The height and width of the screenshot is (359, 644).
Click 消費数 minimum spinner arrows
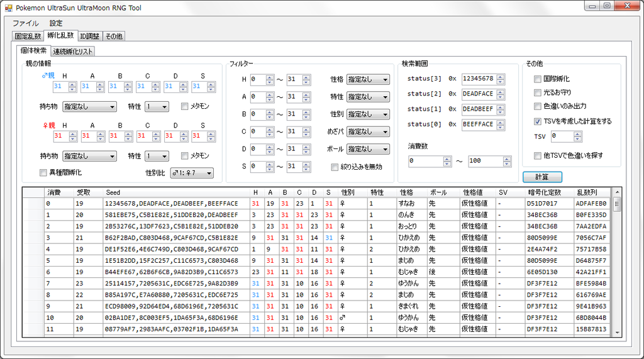(x=447, y=162)
